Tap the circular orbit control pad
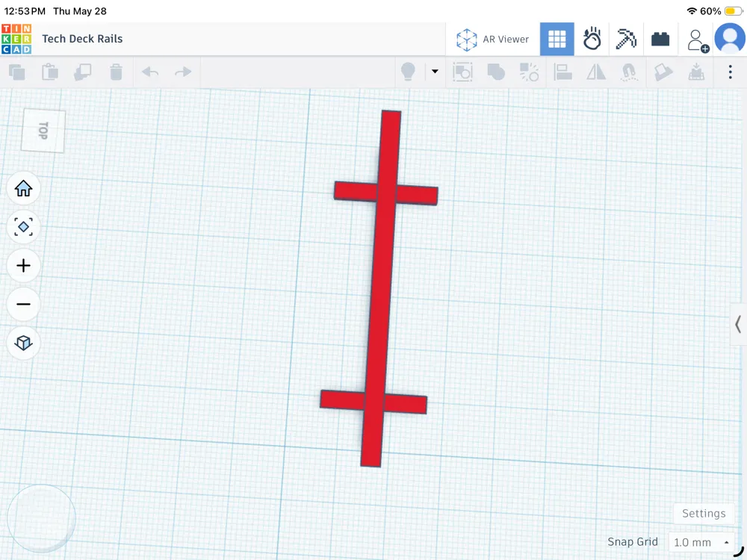Viewport: 747px width, 560px height. 41,519
